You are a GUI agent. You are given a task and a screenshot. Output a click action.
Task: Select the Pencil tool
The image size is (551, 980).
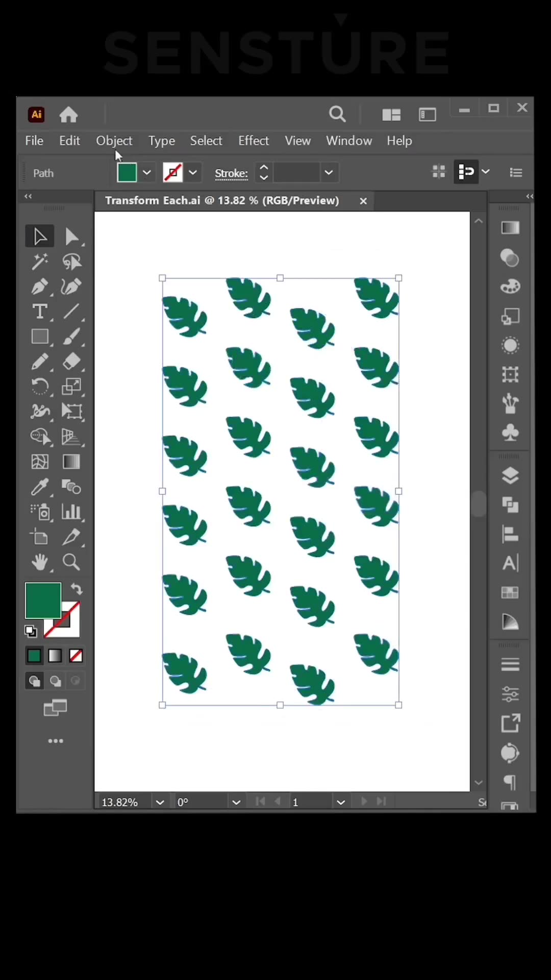click(40, 362)
